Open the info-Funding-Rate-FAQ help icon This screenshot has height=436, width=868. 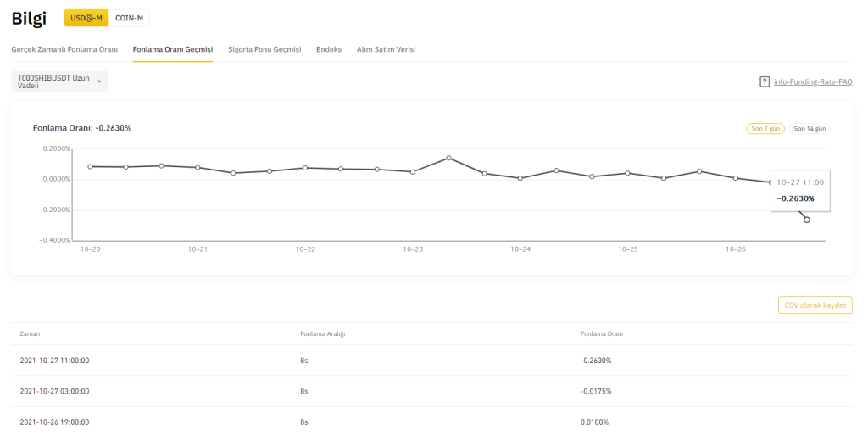(x=764, y=82)
